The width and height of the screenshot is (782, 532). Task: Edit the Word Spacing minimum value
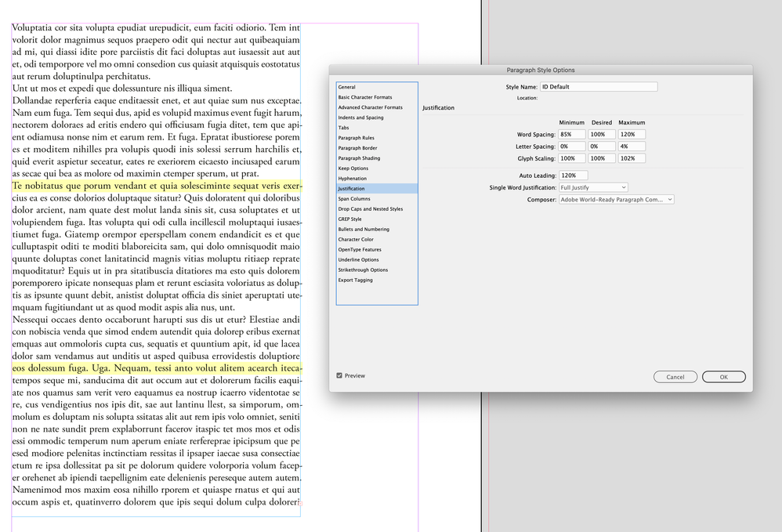571,134
